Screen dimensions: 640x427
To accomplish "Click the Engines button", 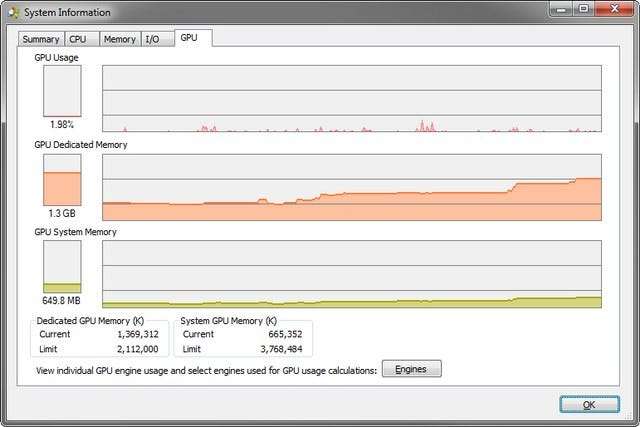I will (x=411, y=369).
